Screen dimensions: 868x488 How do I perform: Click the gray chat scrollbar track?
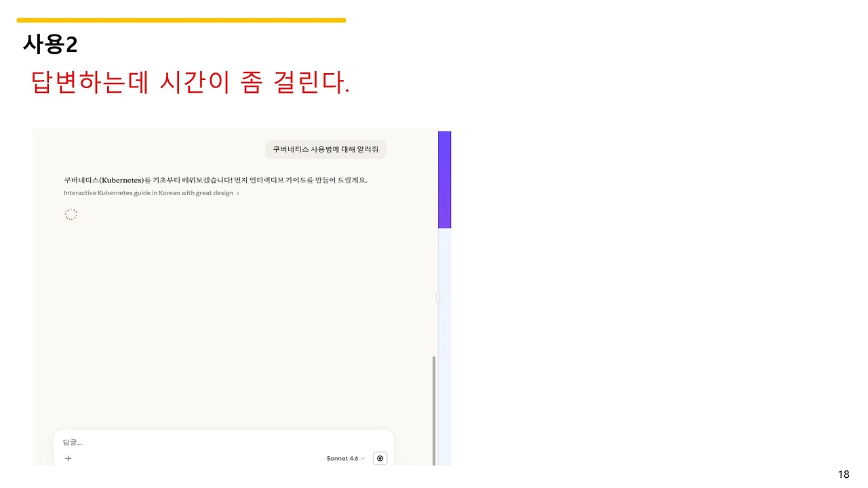click(433, 407)
